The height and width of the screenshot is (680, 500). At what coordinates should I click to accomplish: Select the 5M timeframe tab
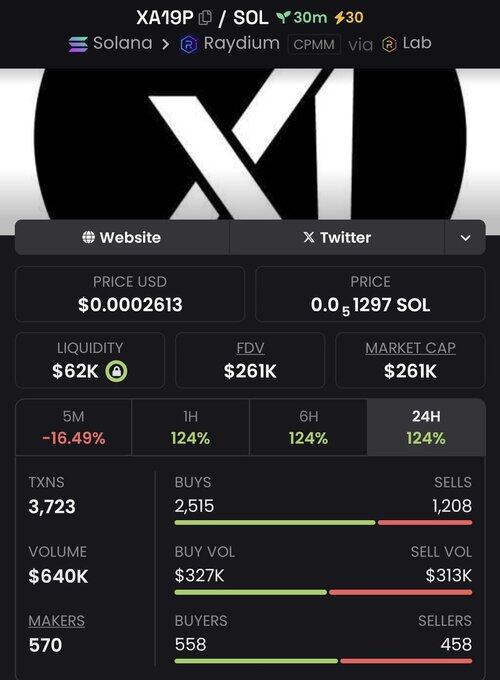tap(74, 427)
